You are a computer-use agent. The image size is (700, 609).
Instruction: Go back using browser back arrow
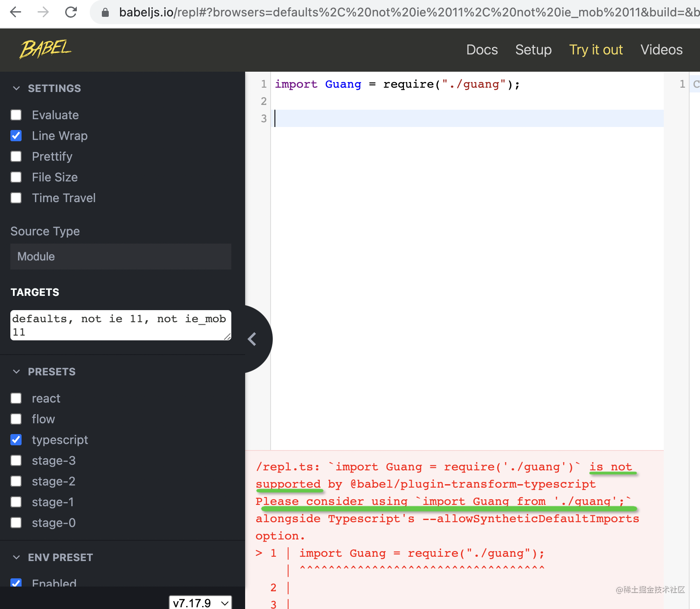click(16, 12)
